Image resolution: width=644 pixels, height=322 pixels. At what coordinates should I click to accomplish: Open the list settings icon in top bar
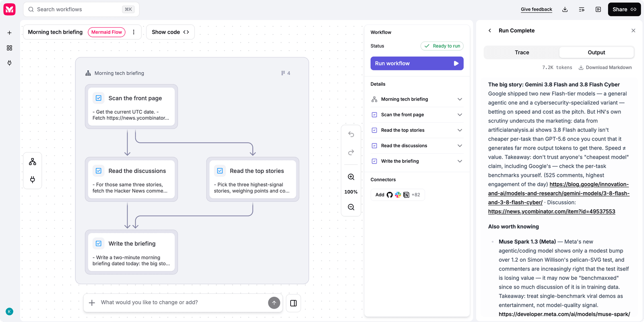pyautogui.click(x=582, y=9)
